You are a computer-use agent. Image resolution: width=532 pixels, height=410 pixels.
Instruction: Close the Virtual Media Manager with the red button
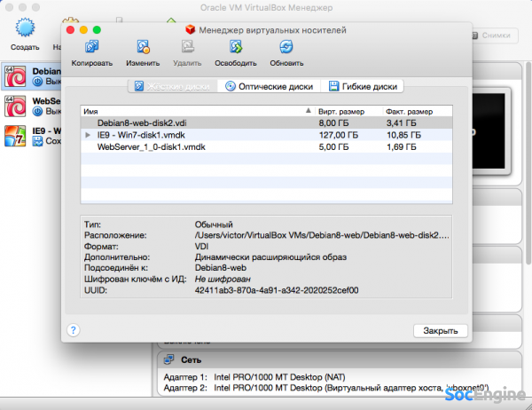[x=70, y=30]
